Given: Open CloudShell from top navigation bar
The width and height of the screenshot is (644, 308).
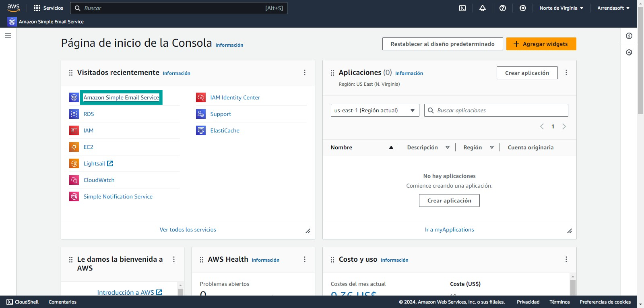Looking at the screenshot, I should coord(462,8).
